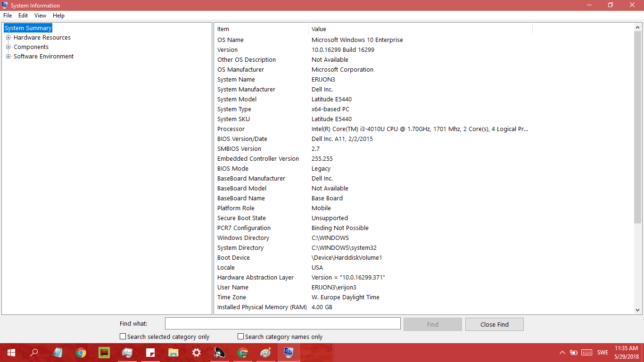
Task: Open the touch keyboard tray icon
Action: click(x=587, y=353)
